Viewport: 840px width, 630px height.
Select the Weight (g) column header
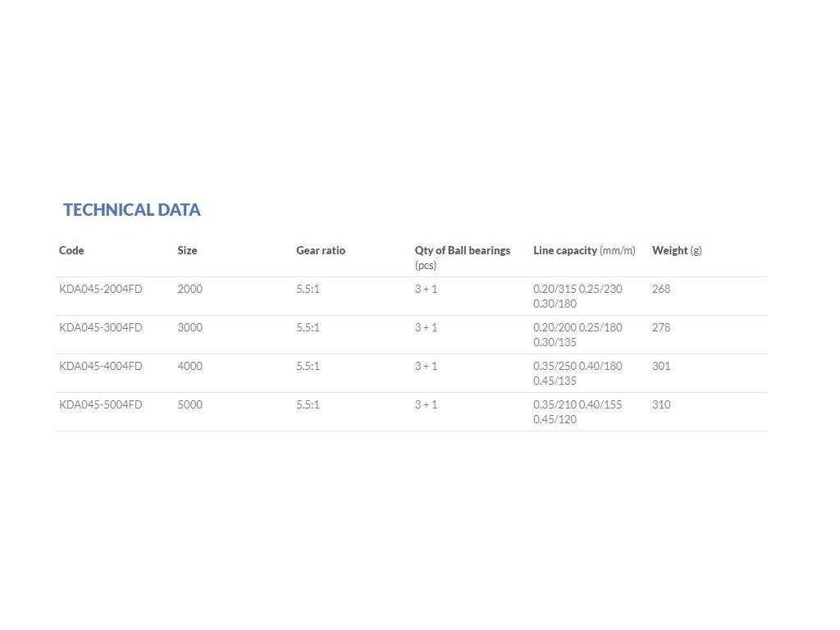click(x=677, y=250)
